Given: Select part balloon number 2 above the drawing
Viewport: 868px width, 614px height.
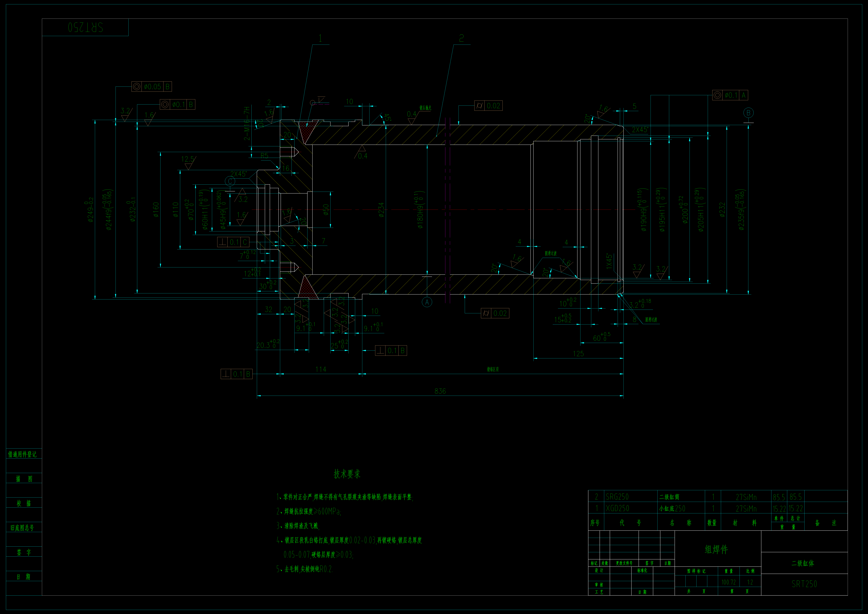Looking at the screenshot, I should (461, 38).
